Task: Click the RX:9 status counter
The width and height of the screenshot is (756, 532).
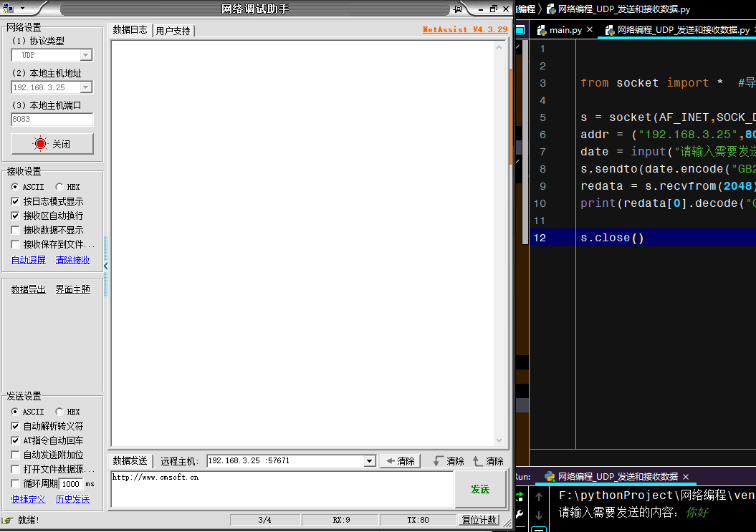Action: tap(341, 520)
